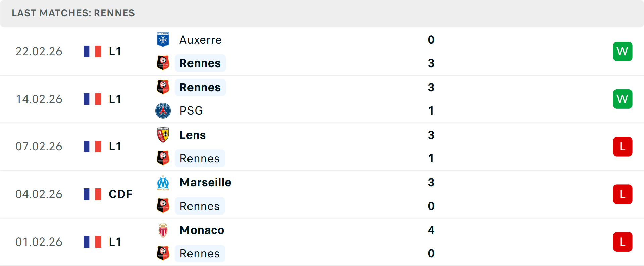The image size is (644, 266).
Task: Select the L result badge for Monaco game
Action: [623, 241]
